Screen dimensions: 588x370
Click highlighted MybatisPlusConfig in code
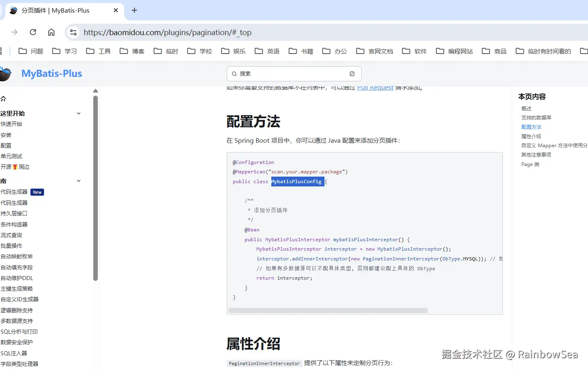point(297,182)
